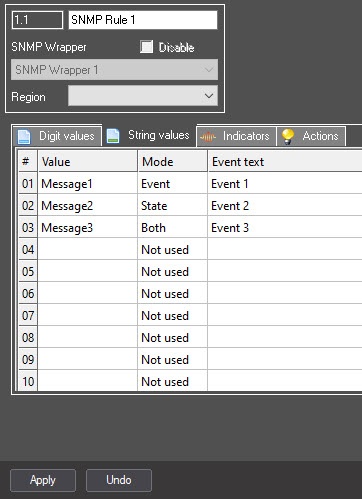Screen dimensions: 362x499
Task: Expand the Region dropdown
Action: coord(143,96)
